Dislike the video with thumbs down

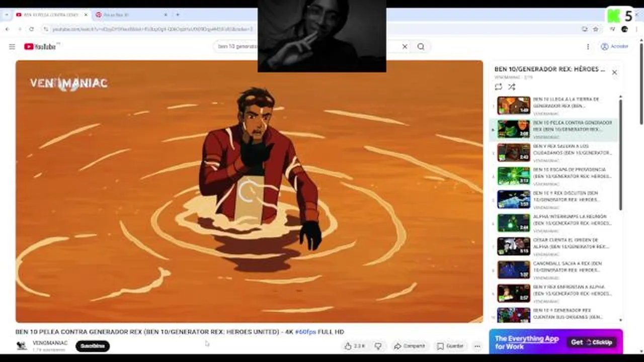click(378, 346)
